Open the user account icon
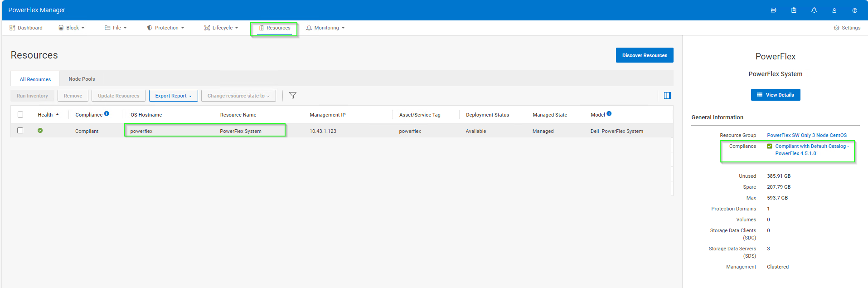 pos(834,10)
